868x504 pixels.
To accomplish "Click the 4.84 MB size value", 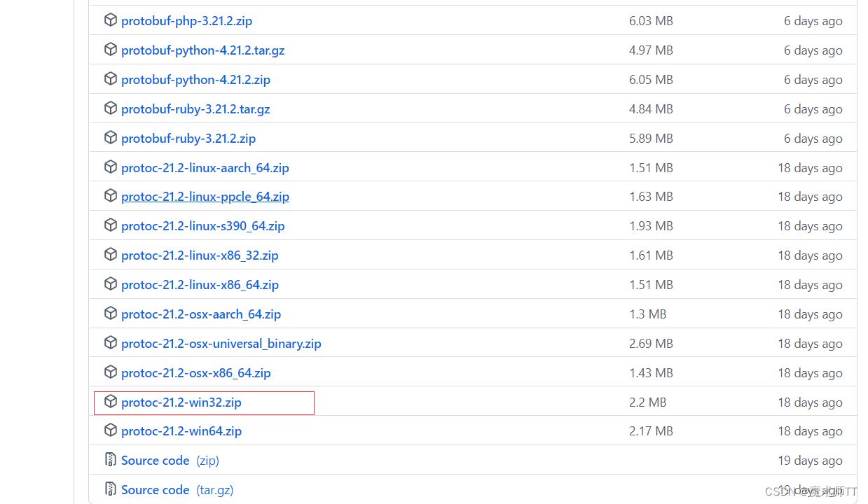I will [651, 109].
